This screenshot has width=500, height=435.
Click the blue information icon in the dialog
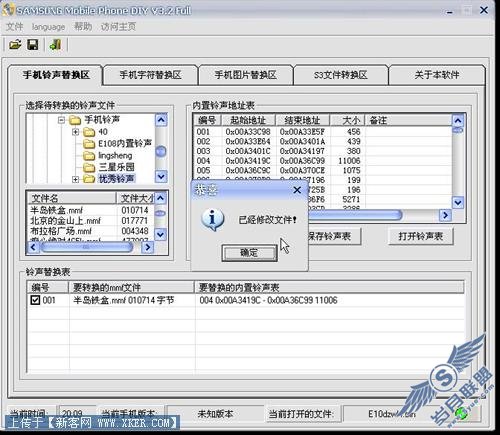213,220
